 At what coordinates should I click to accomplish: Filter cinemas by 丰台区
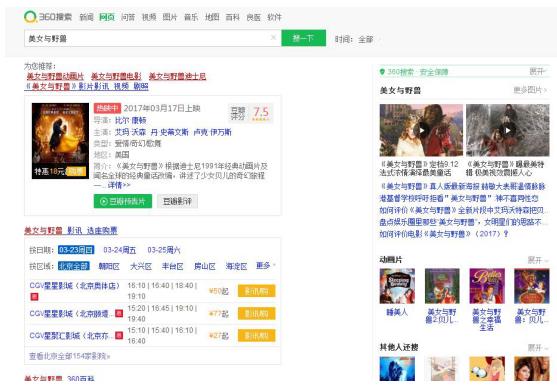click(173, 266)
